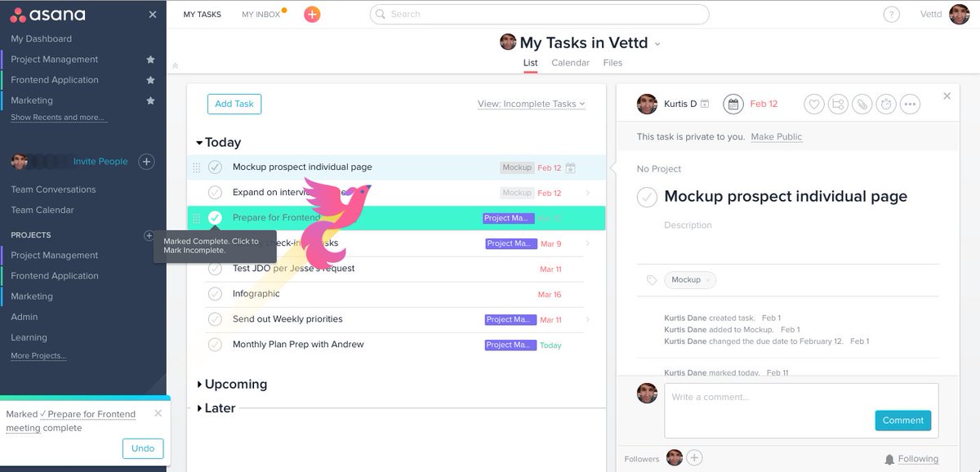Open details arrow on Expand on interview row
The height and width of the screenshot is (472, 980).
(x=587, y=194)
